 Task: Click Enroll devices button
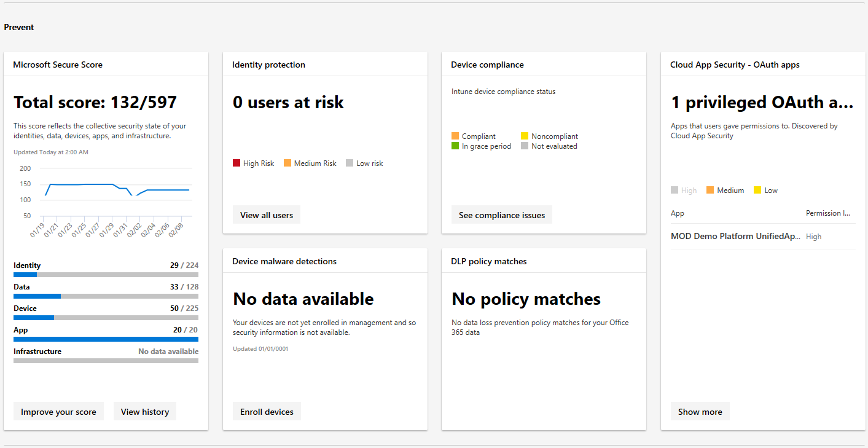[267, 412]
